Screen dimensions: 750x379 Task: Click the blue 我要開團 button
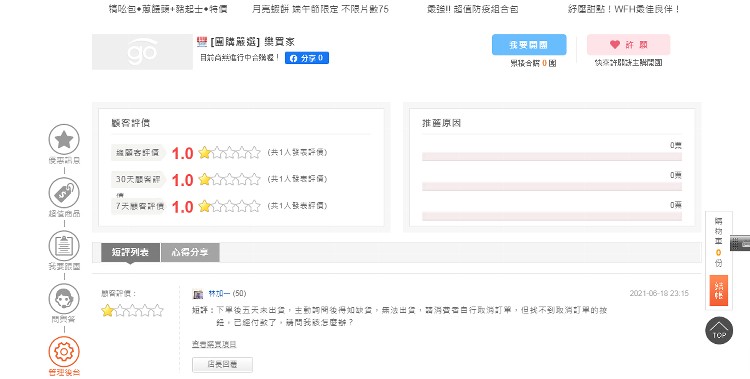coord(529,45)
